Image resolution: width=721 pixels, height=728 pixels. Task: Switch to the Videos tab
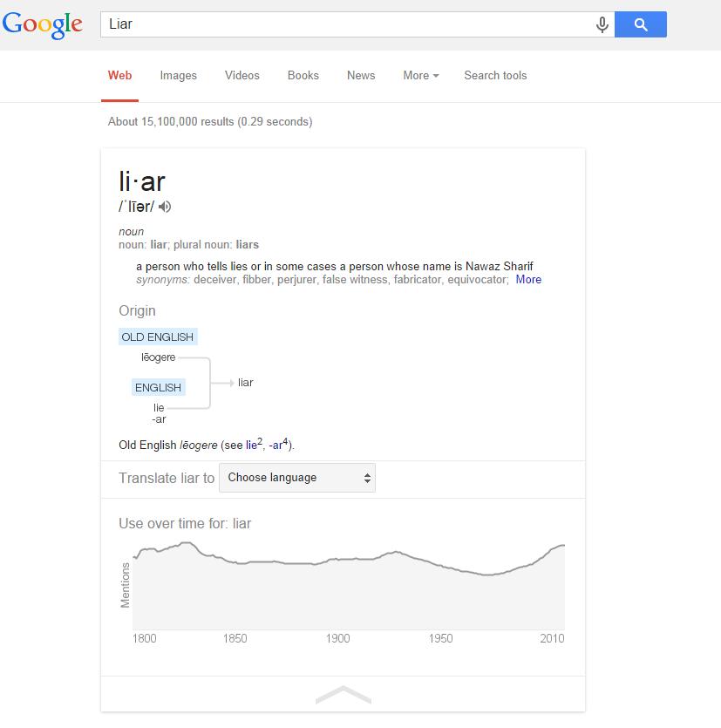point(241,76)
